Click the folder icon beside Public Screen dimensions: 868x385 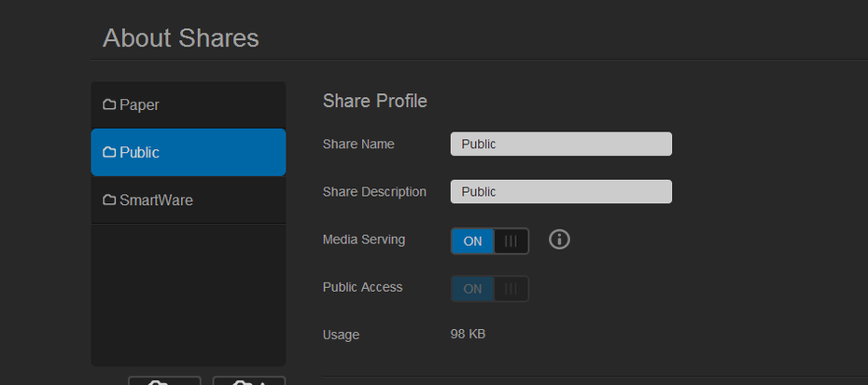[109, 152]
